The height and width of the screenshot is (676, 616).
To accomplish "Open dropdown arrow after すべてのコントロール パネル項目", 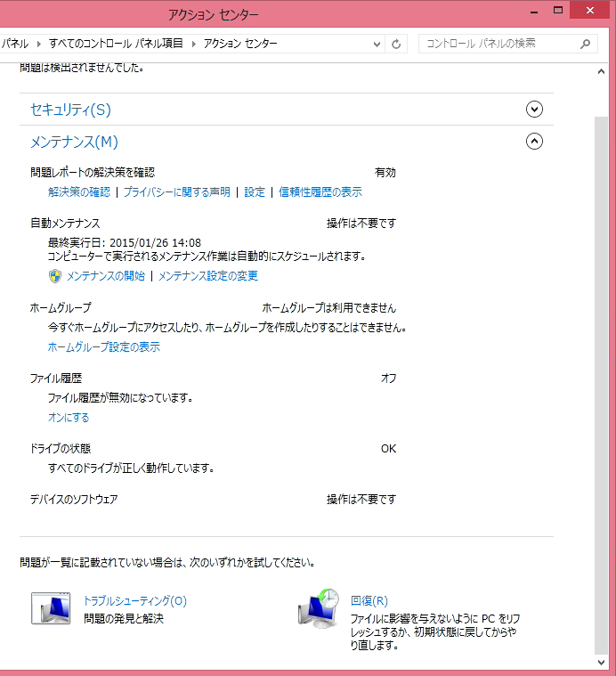I will tap(193, 44).
